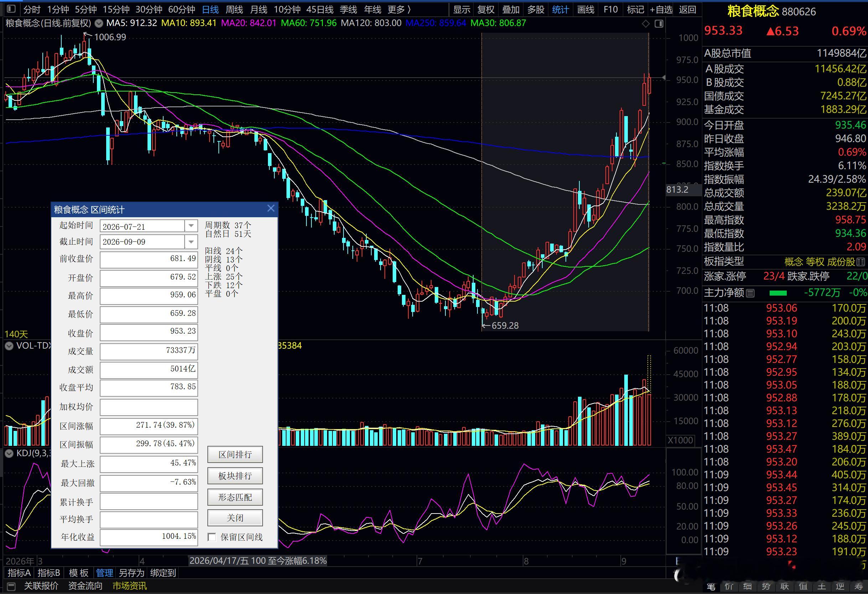868x594 pixels.
Task: Open F10 company info
Action: coord(610,9)
